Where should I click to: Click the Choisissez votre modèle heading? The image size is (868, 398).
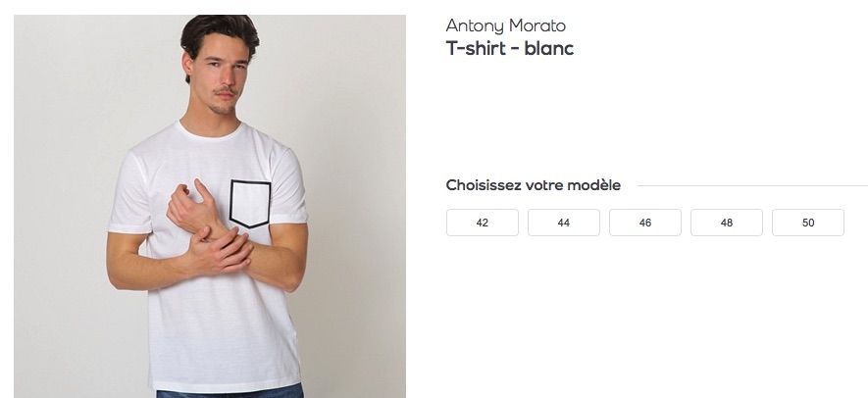(x=534, y=185)
